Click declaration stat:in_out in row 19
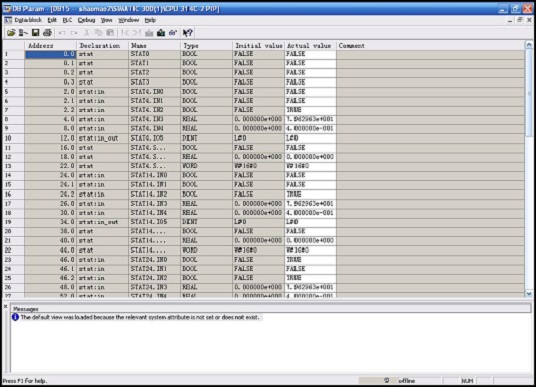The image size is (536, 387). 103,222
